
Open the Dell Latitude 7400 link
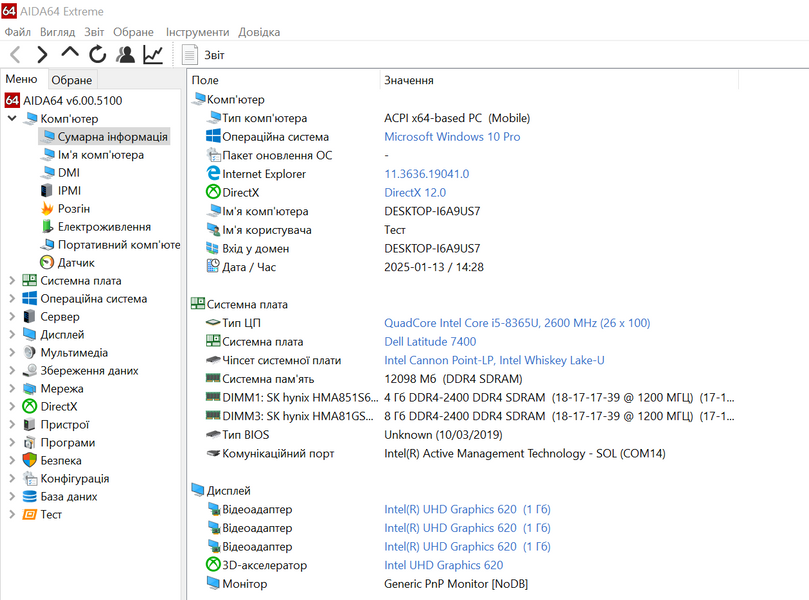point(430,342)
